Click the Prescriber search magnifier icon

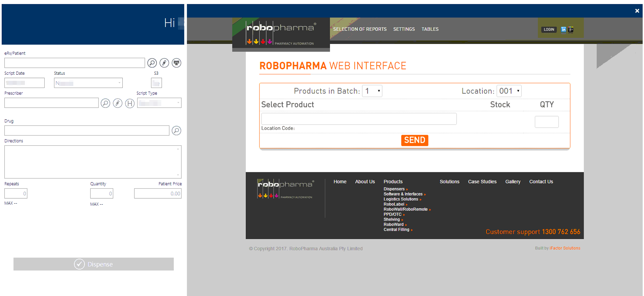coord(105,103)
